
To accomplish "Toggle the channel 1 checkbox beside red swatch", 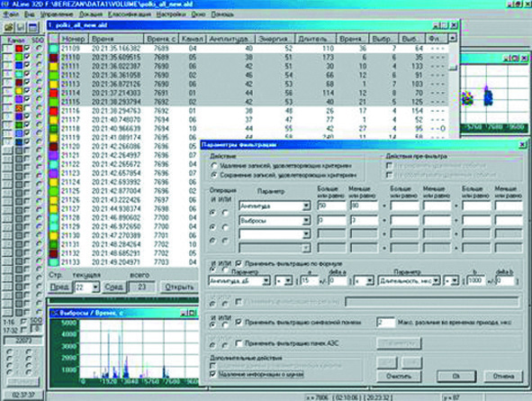I will point(27,49).
